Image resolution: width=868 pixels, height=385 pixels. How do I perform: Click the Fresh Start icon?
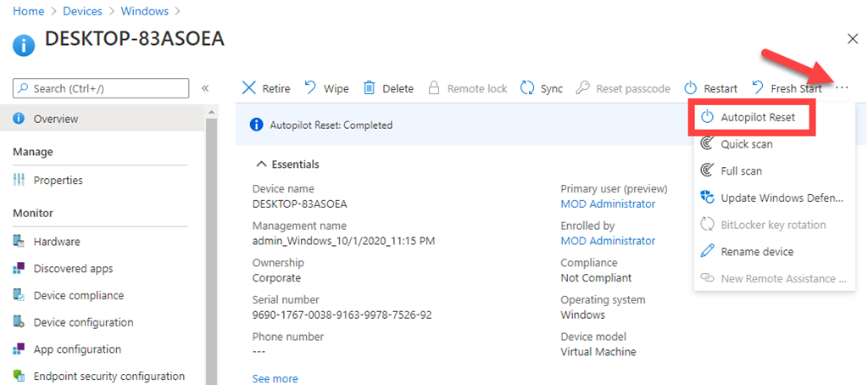[758, 88]
